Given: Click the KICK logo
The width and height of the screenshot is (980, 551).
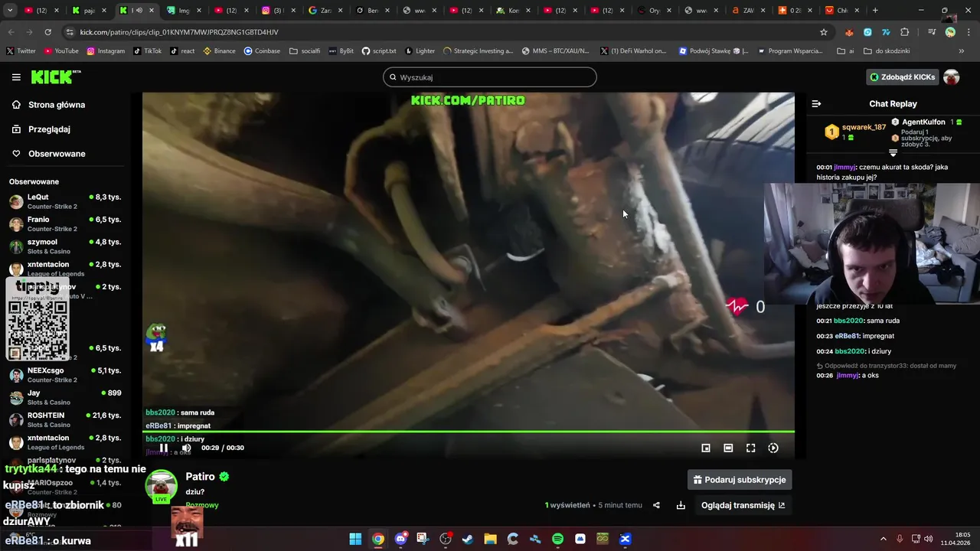Looking at the screenshot, I should click(x=56, y=77).
